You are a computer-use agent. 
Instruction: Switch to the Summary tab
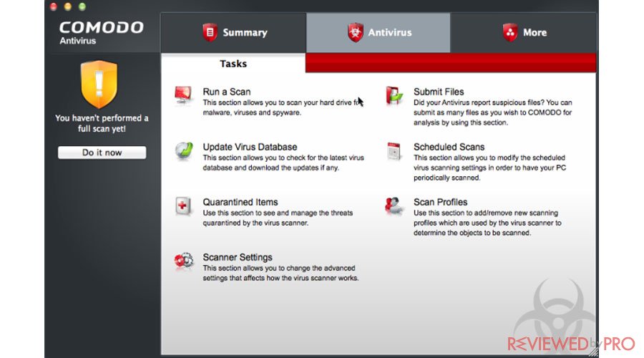(233, 32)
